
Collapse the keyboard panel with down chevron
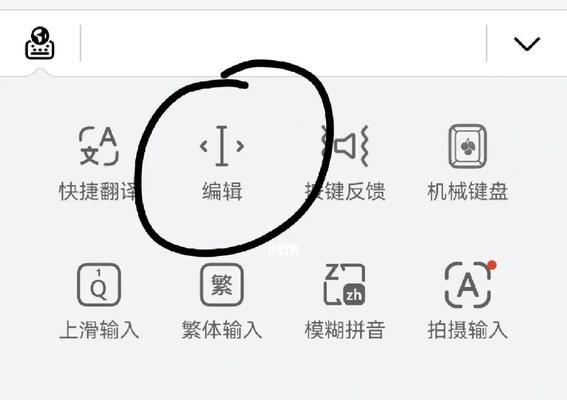coord(527,44)
